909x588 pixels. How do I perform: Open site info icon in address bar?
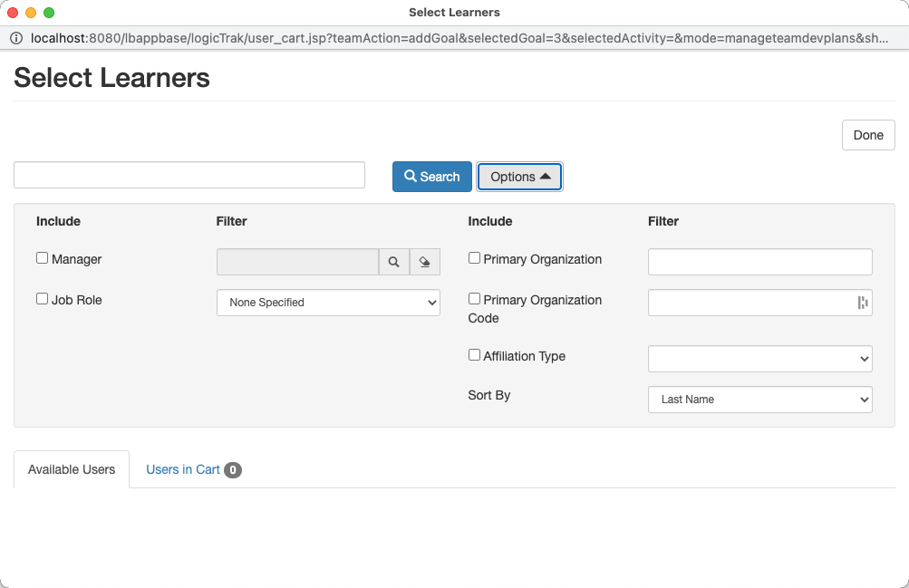(x=16, y=38)
